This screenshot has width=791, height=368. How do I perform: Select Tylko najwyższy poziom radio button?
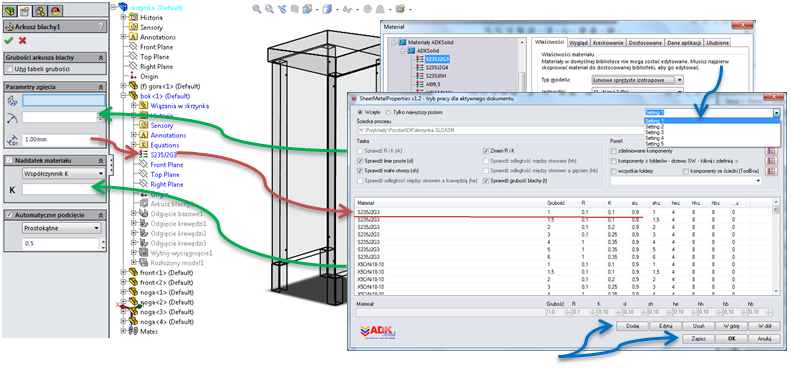point(388,112)
